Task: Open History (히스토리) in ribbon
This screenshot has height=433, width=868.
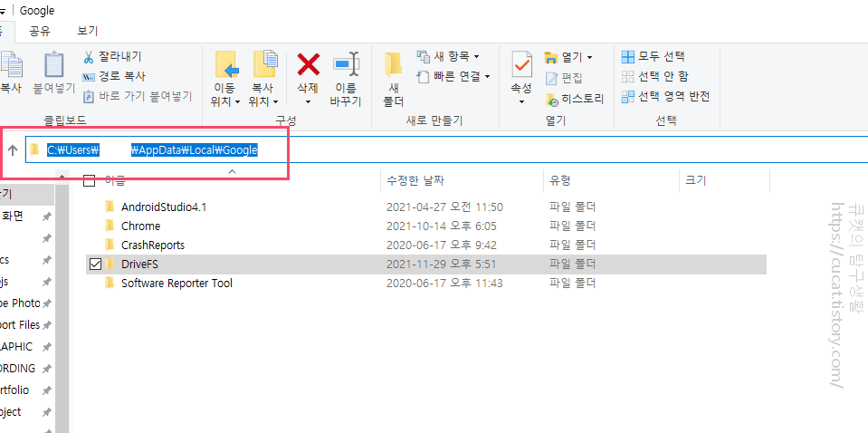Action: (575, 99)
